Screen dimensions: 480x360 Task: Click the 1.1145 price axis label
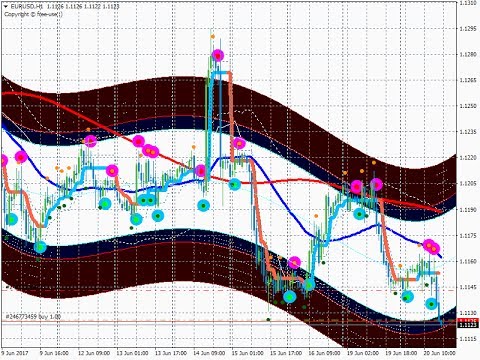tap(468, 287)
